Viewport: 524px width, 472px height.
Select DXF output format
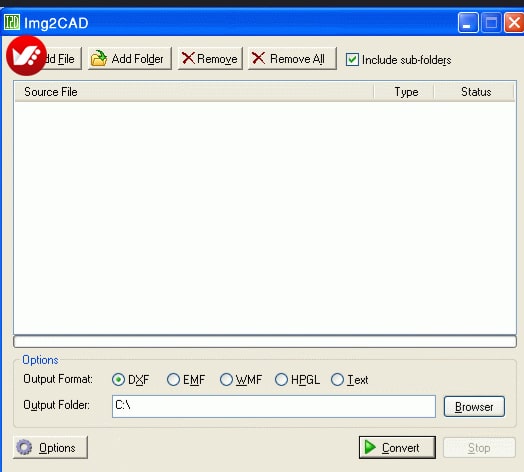[x=118, y=380]
